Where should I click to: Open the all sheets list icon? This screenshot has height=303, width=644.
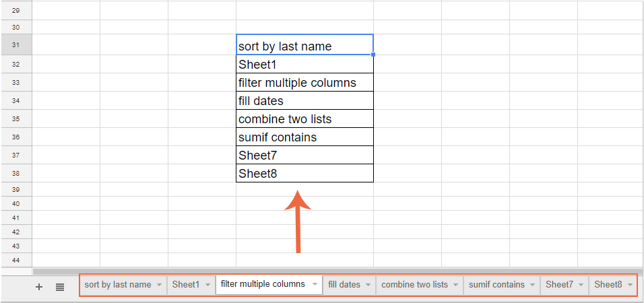pyautogui.click(x=60, y=287)
